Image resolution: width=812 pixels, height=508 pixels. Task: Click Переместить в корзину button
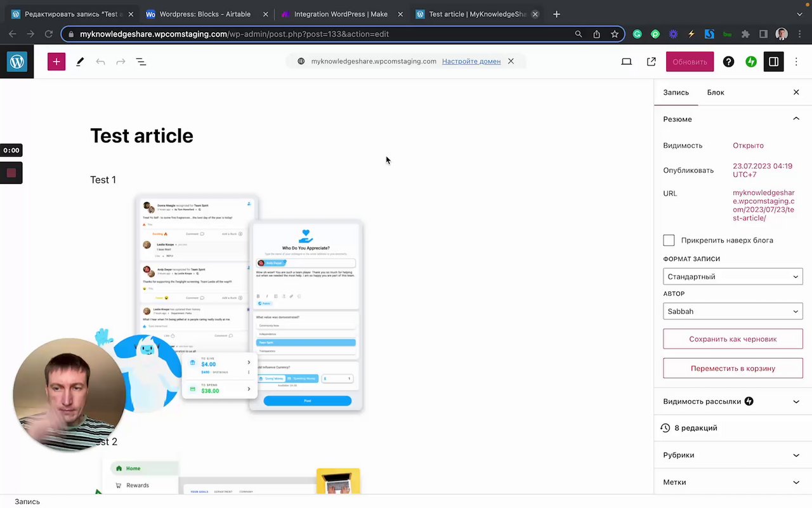coord(733,368)
